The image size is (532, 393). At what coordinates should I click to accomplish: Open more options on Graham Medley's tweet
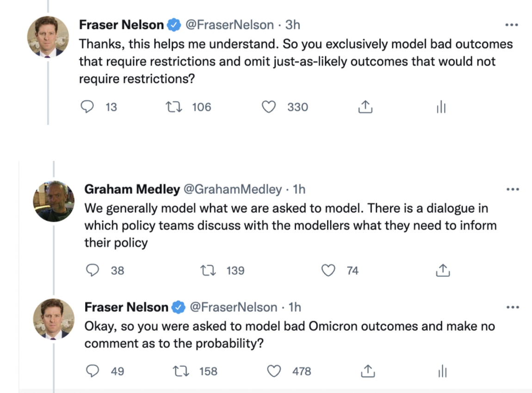coord(513,189)
